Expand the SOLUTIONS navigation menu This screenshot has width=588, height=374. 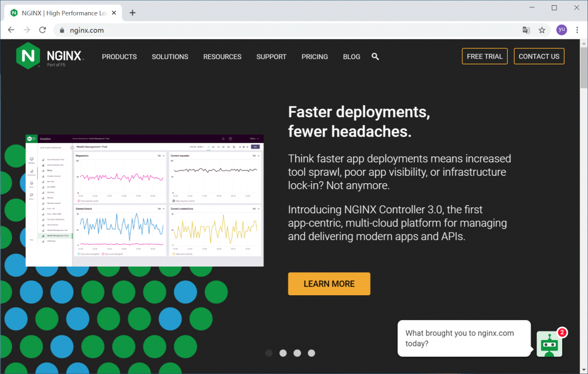(170, 57)
